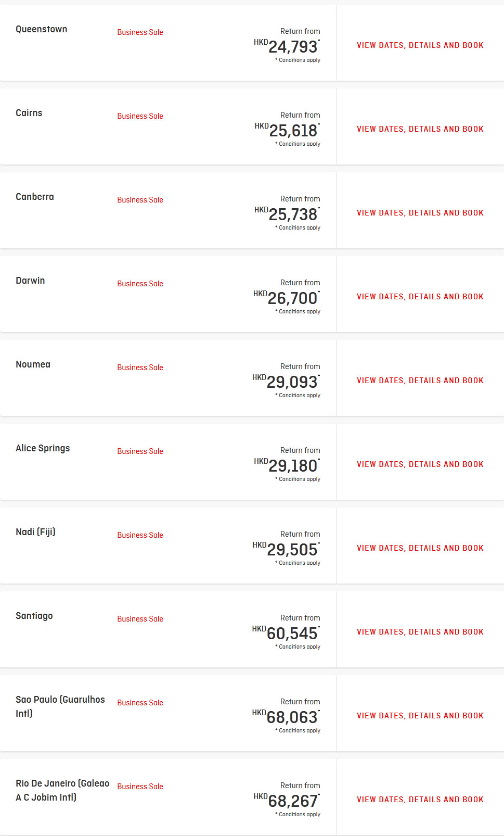Open View Dates link for Nadi (Fiji)
This screenshot has height=836, width=504.
tap(420, 548)
